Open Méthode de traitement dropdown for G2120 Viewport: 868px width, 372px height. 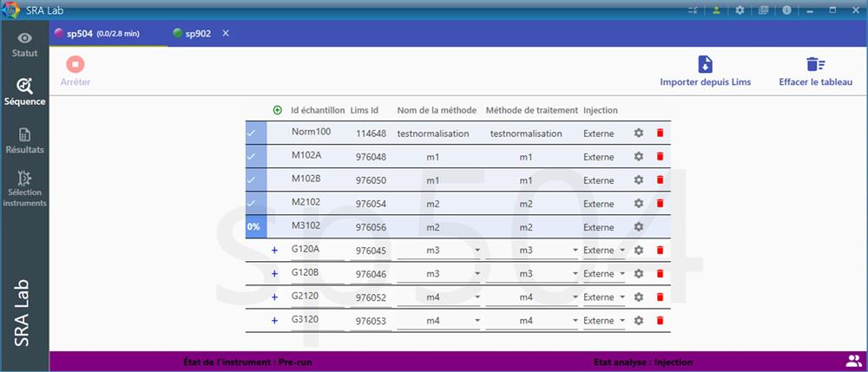click(530, 297)
